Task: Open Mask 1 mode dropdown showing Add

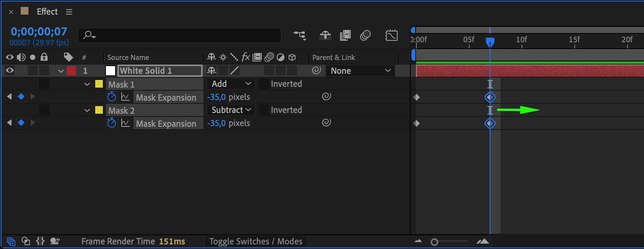Action: point(231,84)
